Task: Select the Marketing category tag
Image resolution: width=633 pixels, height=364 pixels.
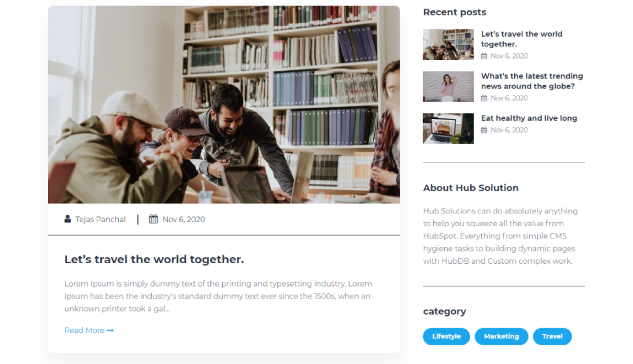Action: tap(501, 336)
